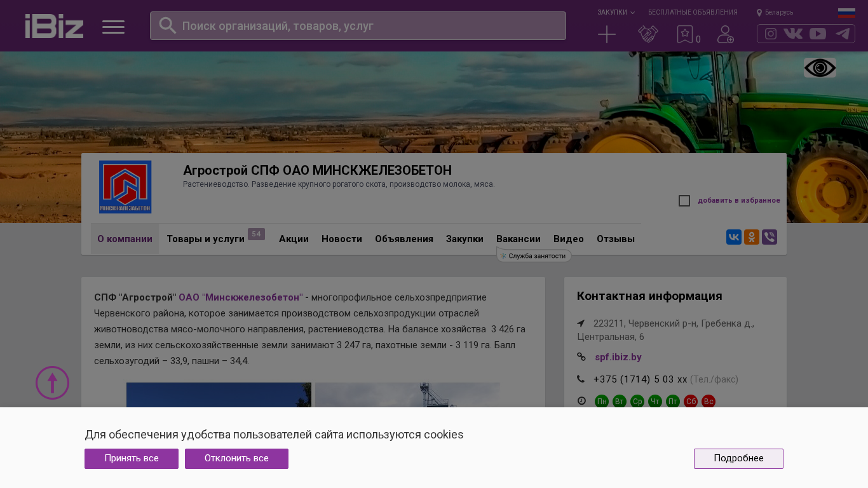This screenshot has height=488, width=868.
Task: Click the magnifier search icon
Action: pos(167,25)
